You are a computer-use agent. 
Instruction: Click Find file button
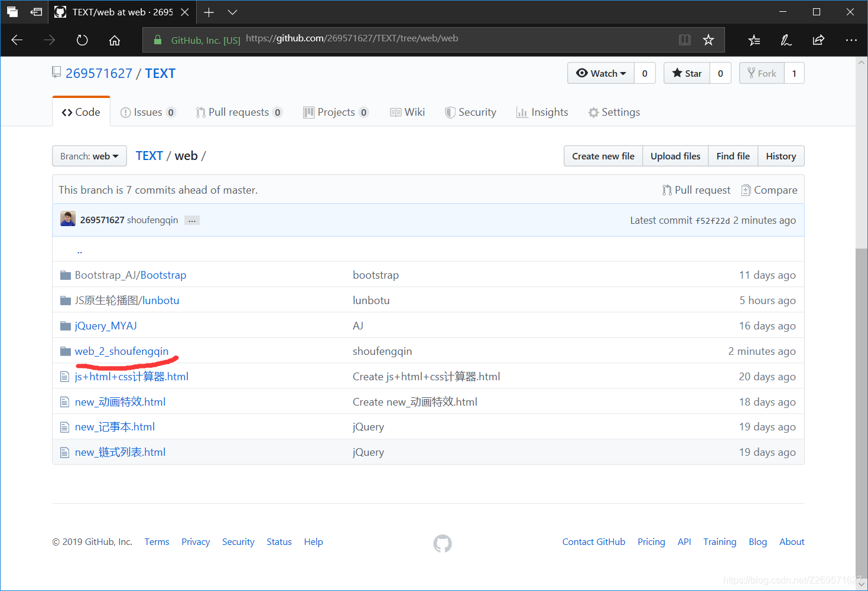[733, 156]
